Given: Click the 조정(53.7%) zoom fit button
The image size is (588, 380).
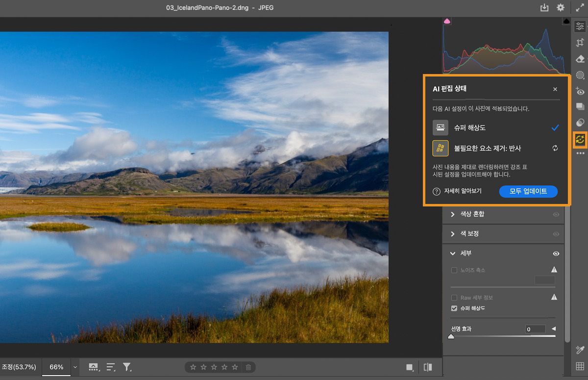Looking at the screenshot, I should pos(19,367).
